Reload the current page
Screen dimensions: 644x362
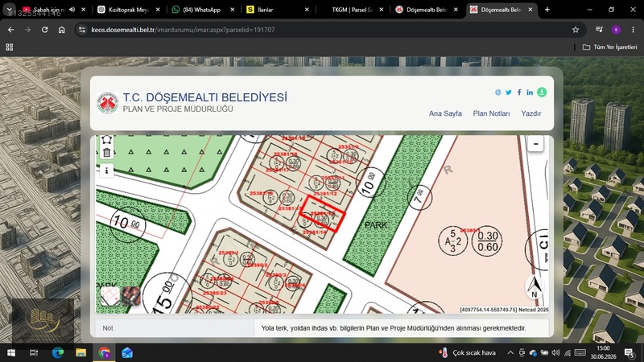44,30
